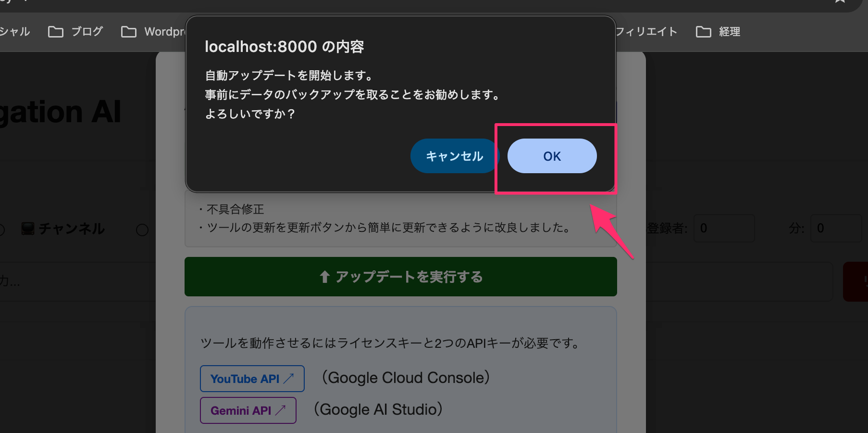Click the 分 number input field
The height and width of the screenshot is (433, 868).
coord(836,228)
